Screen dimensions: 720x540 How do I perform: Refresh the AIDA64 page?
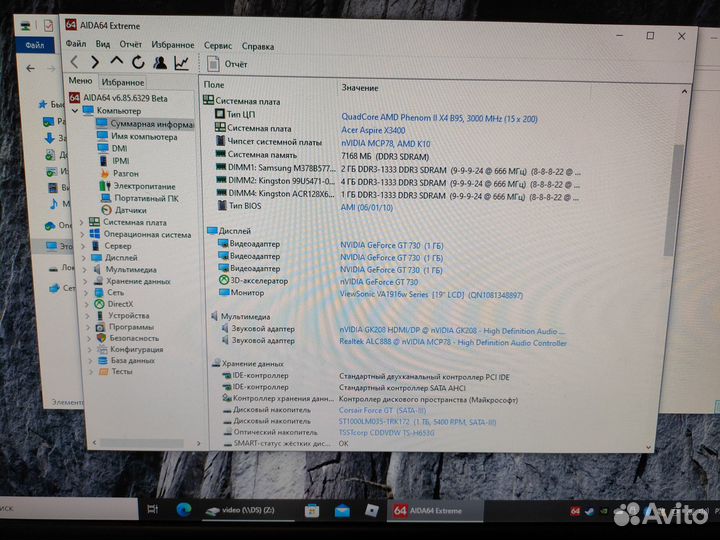click(138, 62)
